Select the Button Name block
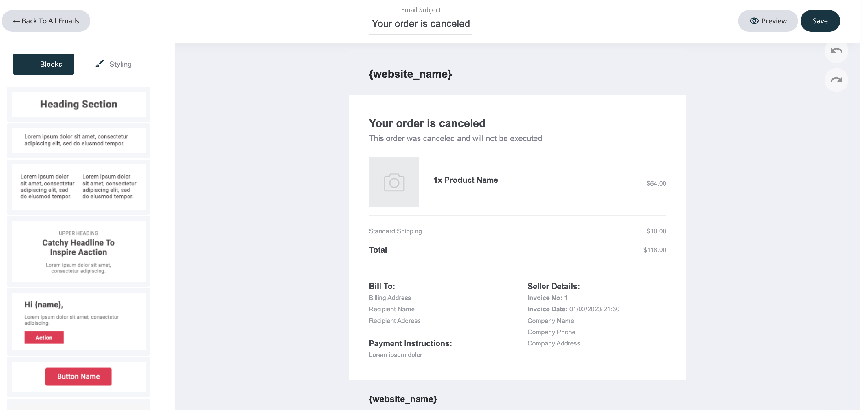 click(x=78, y=376)
